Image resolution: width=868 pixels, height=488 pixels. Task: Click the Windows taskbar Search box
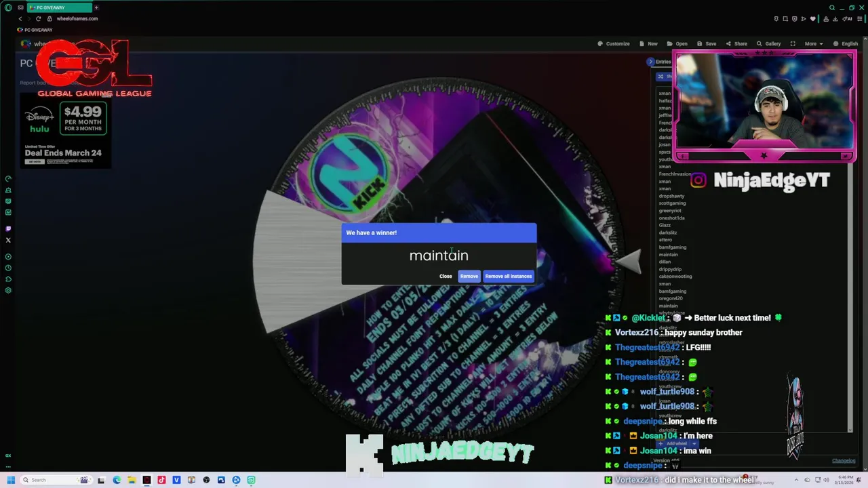tap(56, 480)
